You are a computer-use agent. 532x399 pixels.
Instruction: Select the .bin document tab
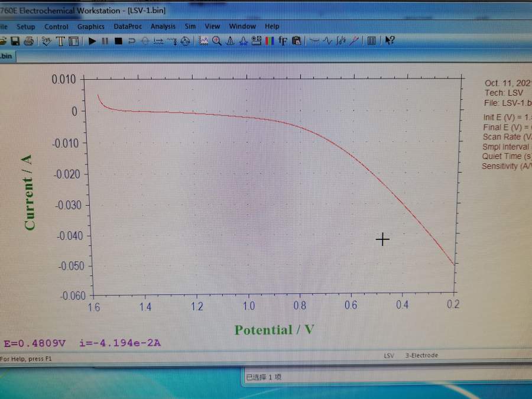(x=7, y=56)
